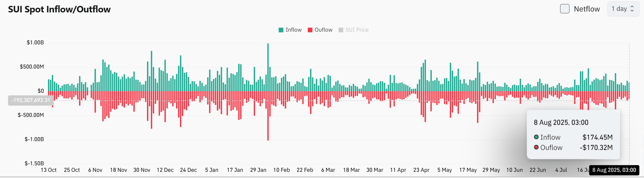Click the red Ouflow legend square
The height and width of the screenshot is (178, 644).
point(310,30)
